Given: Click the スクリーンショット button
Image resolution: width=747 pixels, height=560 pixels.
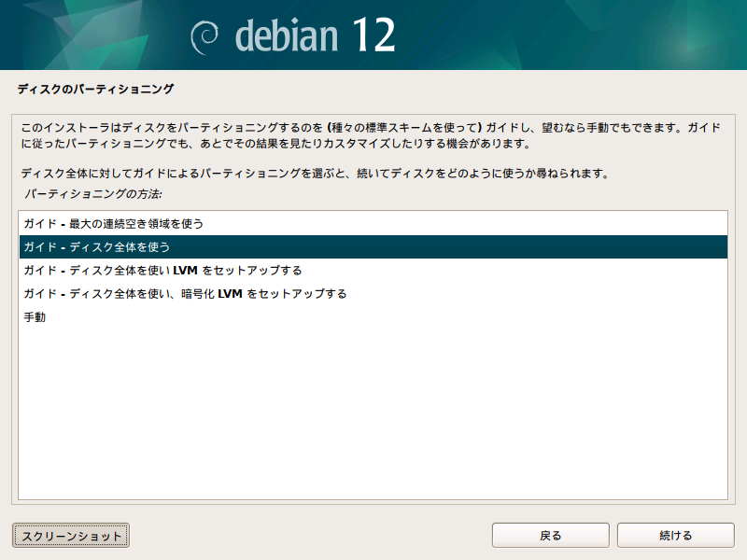Looking at the screenshot, I should pyautogui.click(x=71, y=536).
